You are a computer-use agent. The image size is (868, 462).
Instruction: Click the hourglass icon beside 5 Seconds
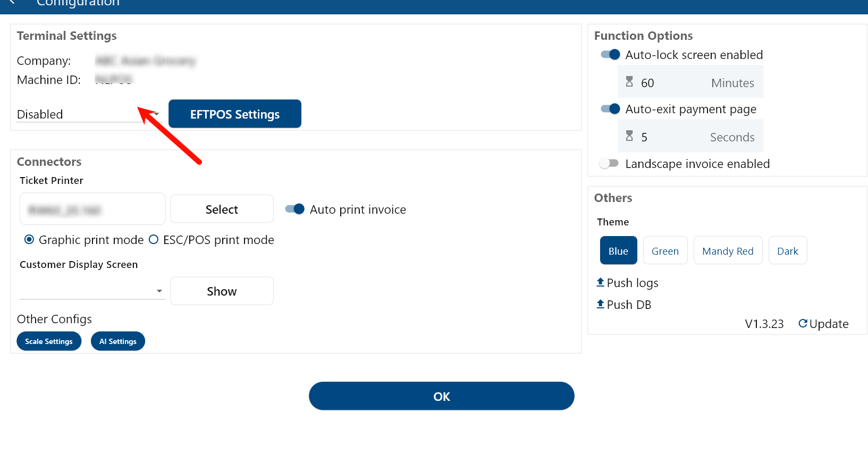[x=629, y=136]
